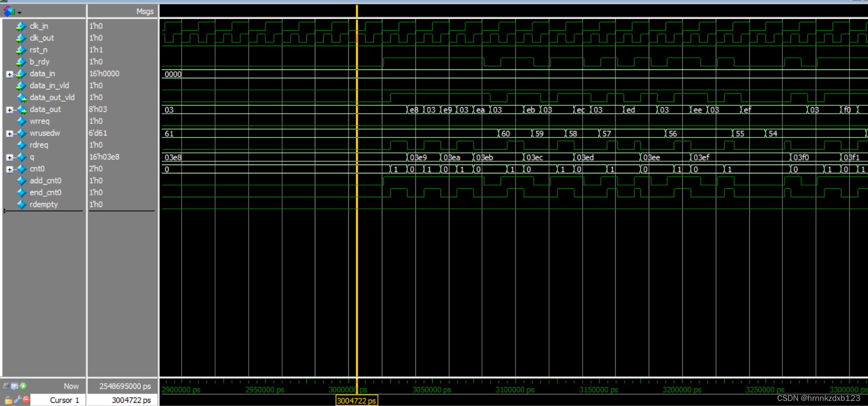The width and height of the screenshot is (868, 406).
Task: Click the 3004722 ps cursor time value
Action: (131, 400)
